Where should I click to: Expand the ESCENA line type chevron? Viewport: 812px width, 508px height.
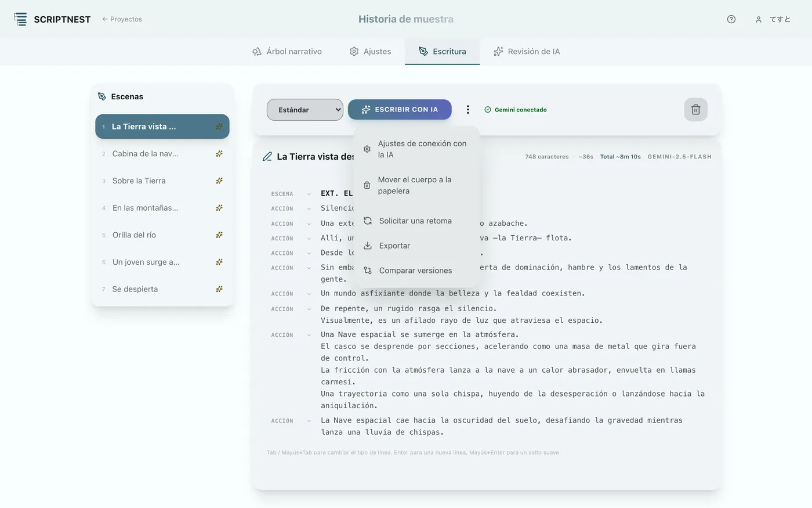(x=309, y=194)
